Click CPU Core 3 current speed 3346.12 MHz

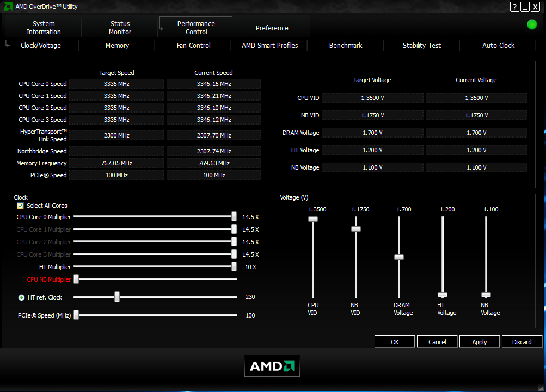(214, 120)
